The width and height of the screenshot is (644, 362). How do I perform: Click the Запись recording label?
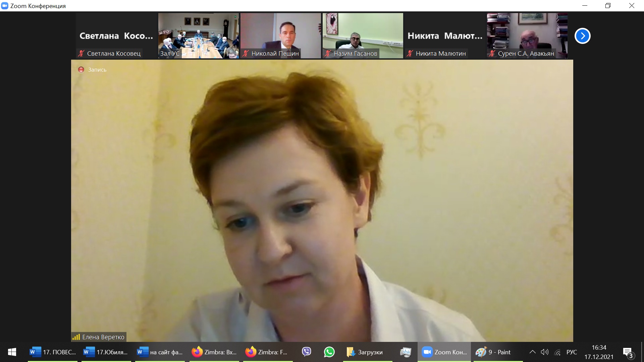[x=97, y=70]
